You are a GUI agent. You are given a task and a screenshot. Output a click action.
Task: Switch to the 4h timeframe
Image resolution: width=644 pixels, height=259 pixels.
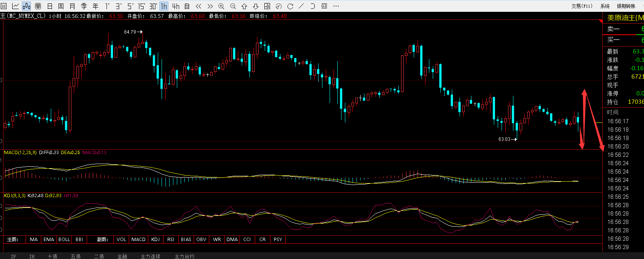[x=176, y=6]
